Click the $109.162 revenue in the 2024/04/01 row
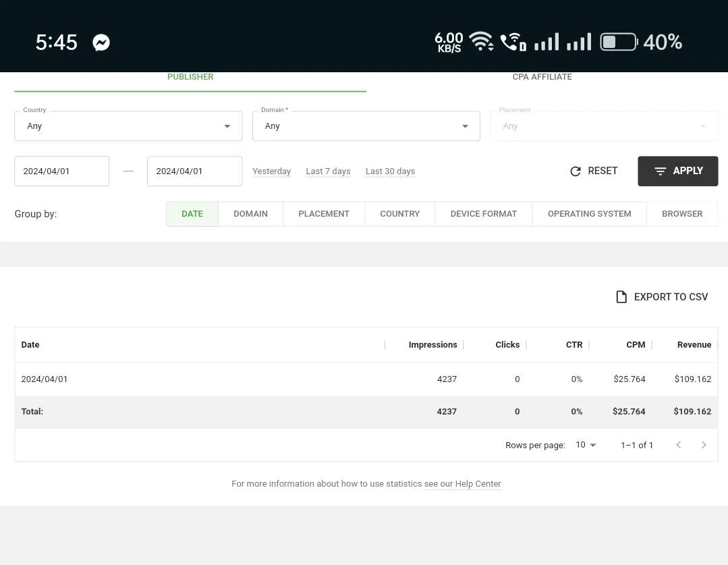728x565 pixels. 693,379
